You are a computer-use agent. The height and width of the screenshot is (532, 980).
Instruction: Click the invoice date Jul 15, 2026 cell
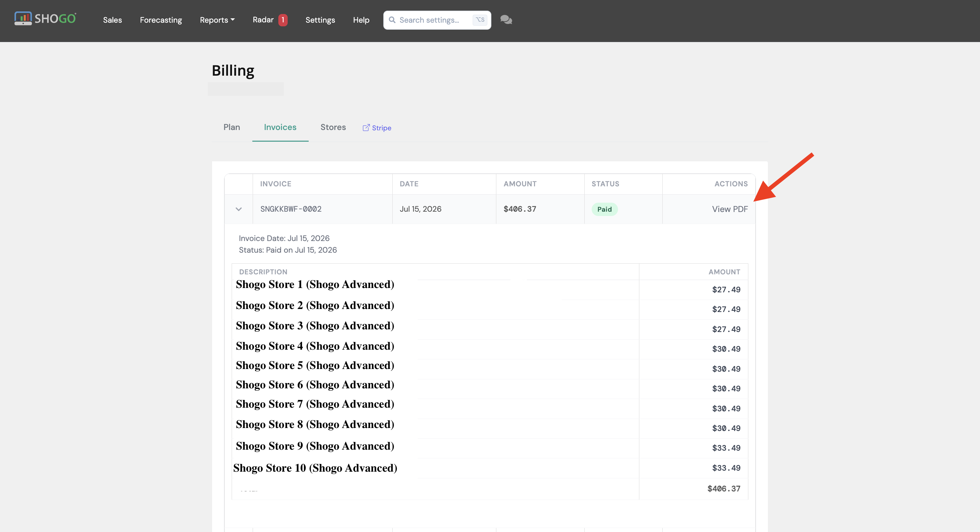[420, 209]
